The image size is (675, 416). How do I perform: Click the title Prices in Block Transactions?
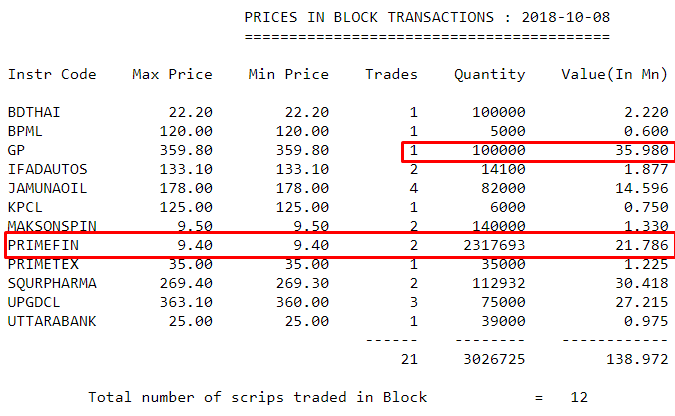369,17
